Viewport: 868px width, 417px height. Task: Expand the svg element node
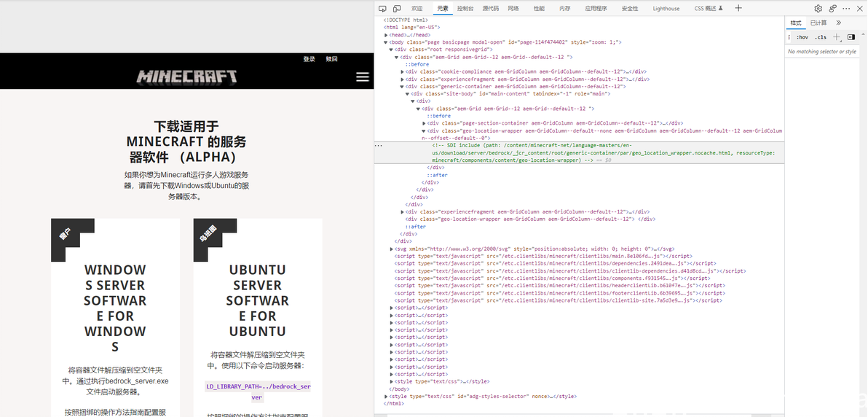tap(391, 249)
